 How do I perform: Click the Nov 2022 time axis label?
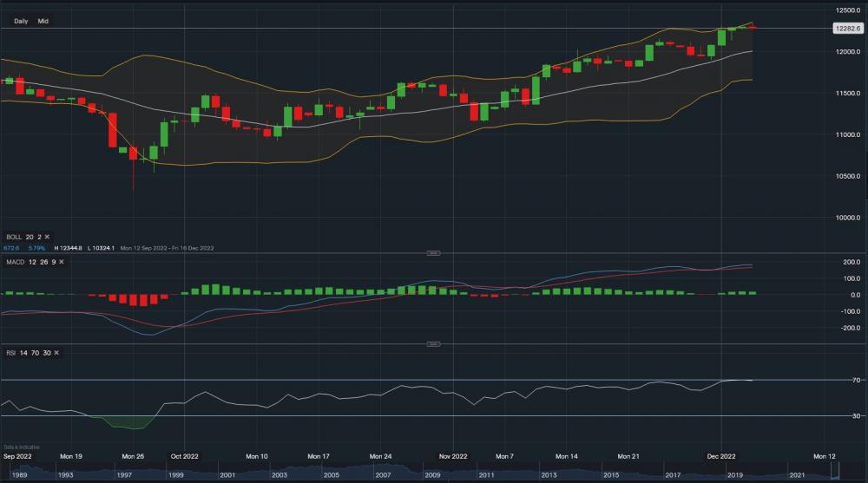[x=453, y=455]
